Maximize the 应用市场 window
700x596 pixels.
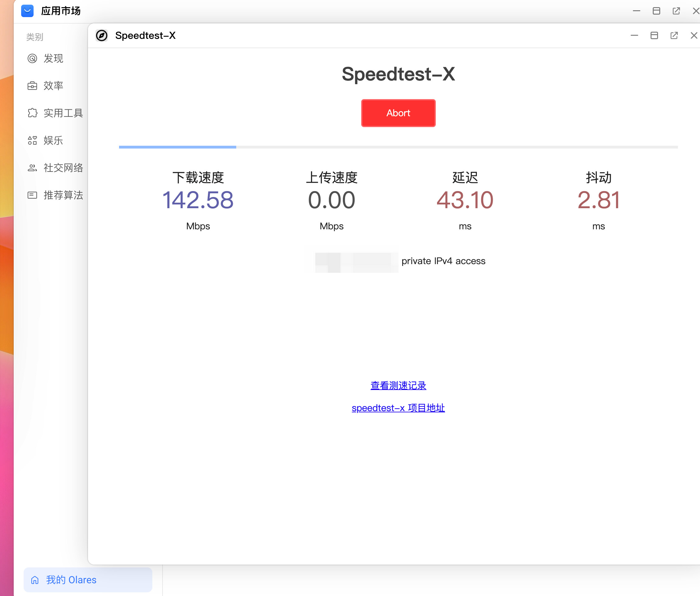[656, 11]
